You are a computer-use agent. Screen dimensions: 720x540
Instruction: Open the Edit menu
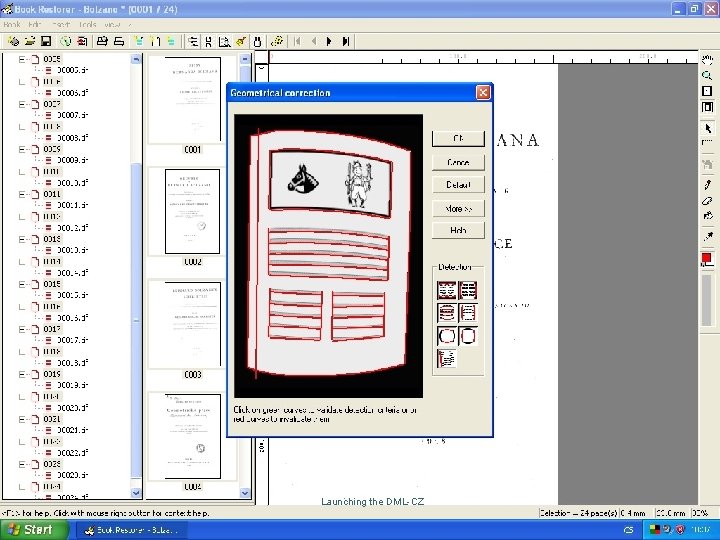tap(35, 24)
